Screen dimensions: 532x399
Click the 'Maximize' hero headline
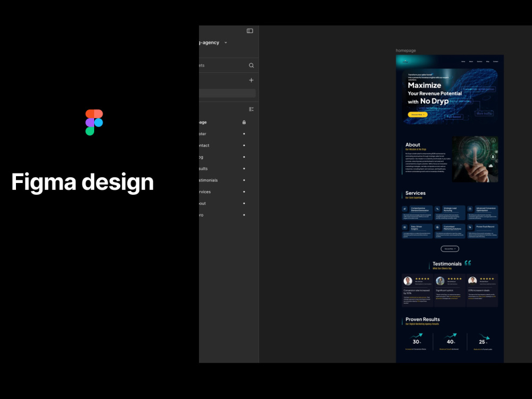click(425, 85)
